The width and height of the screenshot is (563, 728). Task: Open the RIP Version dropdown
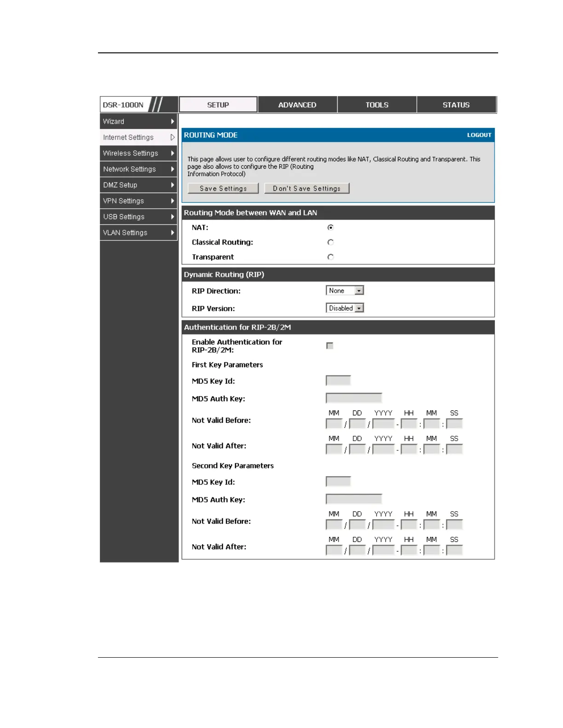[x=345, y=308]
